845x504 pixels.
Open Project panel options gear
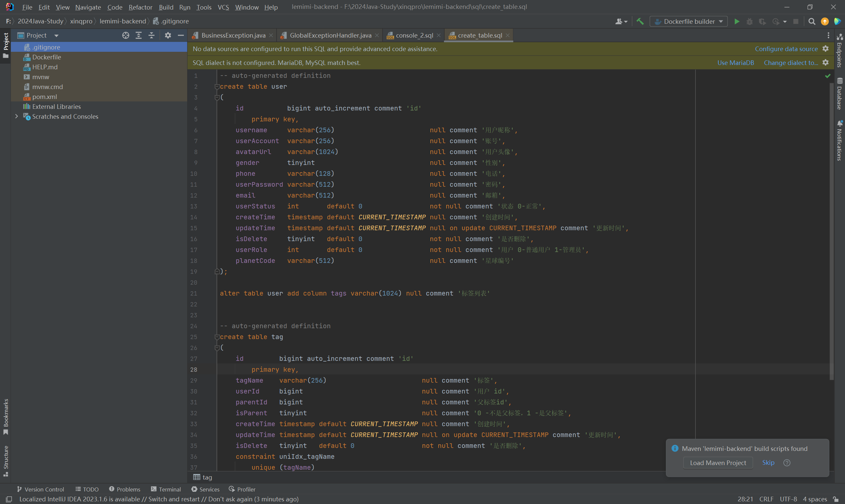[168, 35]
